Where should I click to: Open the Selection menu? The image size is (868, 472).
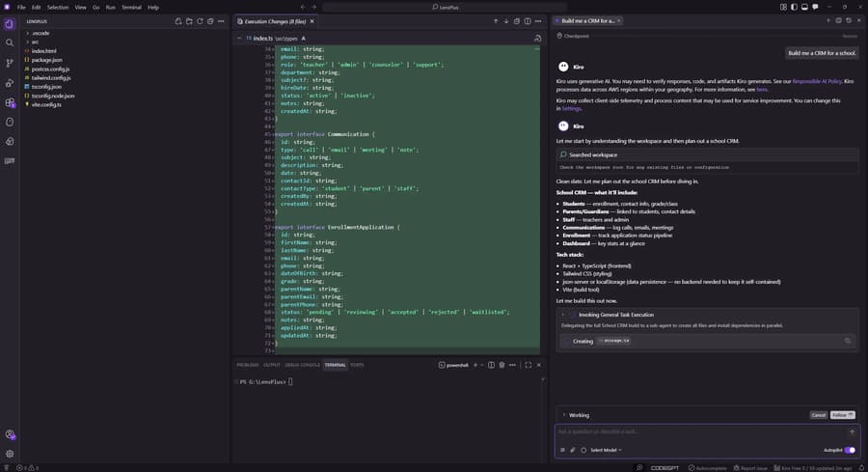58,7
